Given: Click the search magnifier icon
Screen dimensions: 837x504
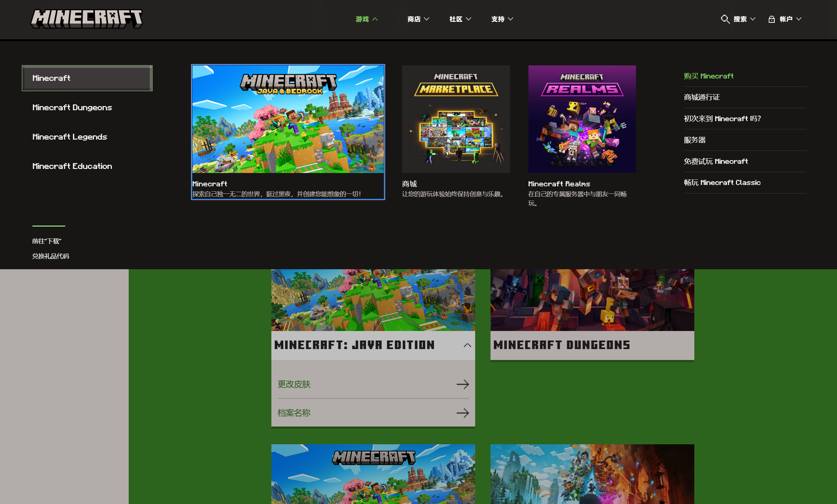Looking at the screenshot, I should [x=725, y=19].
